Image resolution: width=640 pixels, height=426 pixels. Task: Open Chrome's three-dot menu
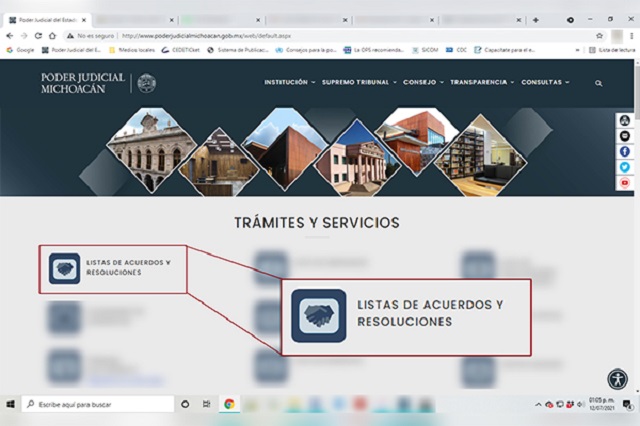[631, 36]
